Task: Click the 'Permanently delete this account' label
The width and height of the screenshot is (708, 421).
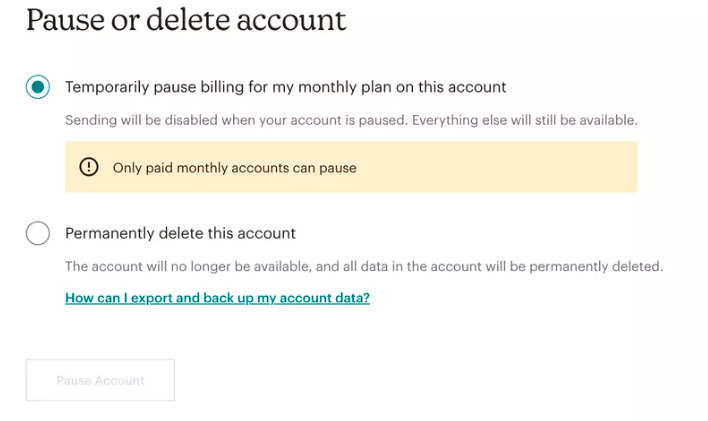Action: [180, 234]
